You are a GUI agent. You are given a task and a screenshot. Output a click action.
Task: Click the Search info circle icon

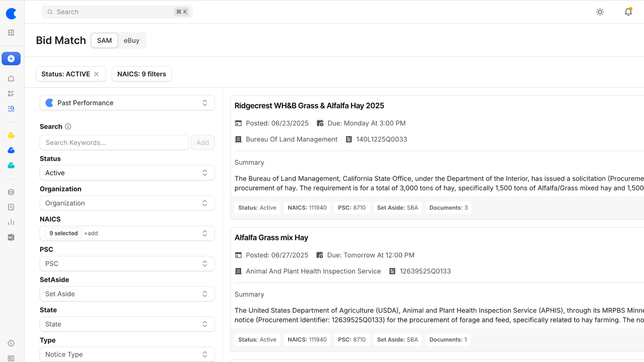[x=68, y=126]
